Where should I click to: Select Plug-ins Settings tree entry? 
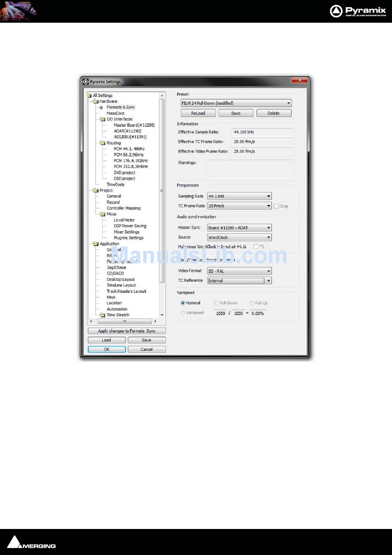129,238
